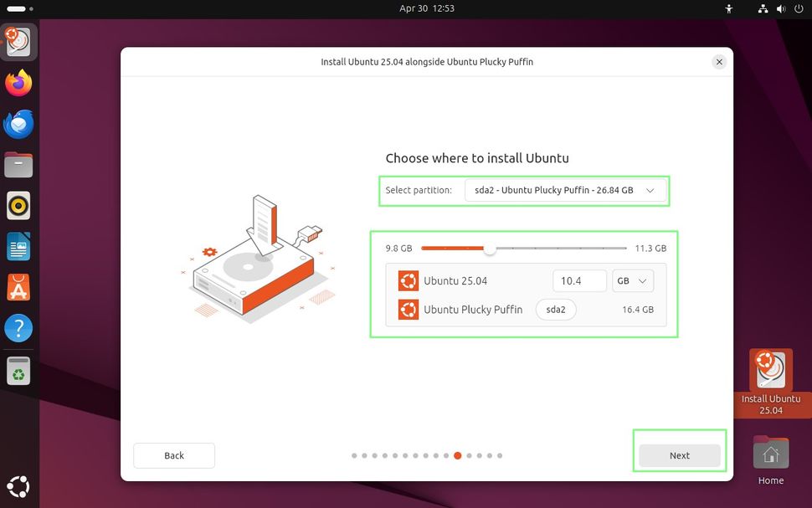Go Back to previous installer step
The width and height of the screenshot is (812, 508).
click(174, 455)
